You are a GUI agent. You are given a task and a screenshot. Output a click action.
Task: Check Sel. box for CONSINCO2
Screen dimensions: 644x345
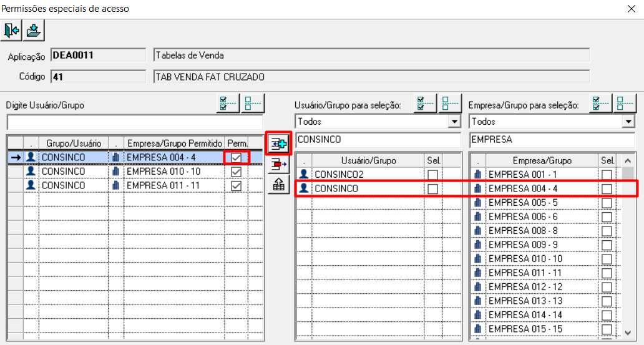pos(432,175)
